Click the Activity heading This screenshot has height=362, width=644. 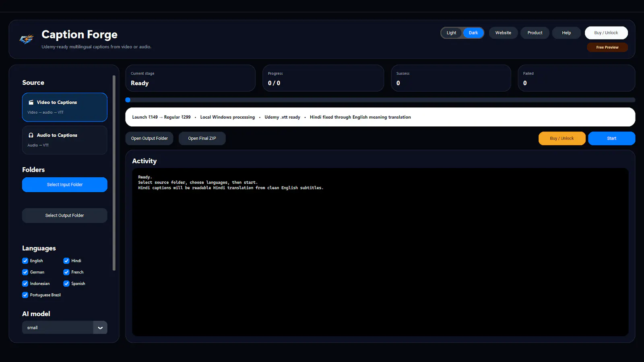pos(144,161)
